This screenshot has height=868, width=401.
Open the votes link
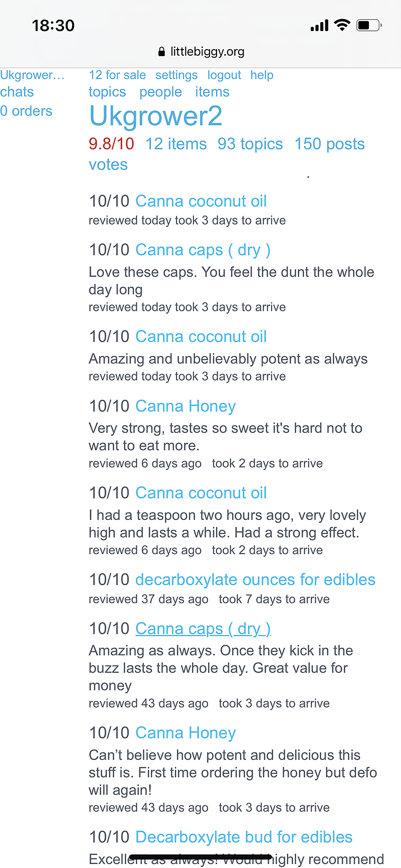(108, 165)
